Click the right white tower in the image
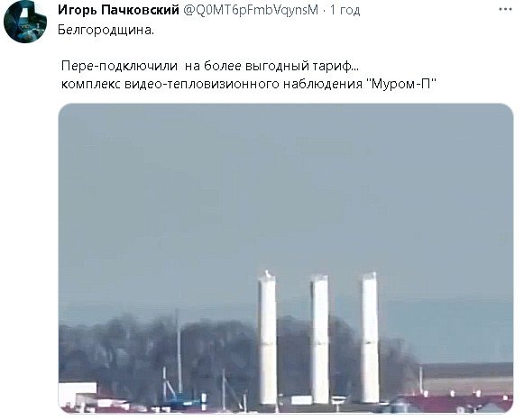This screenshot has height=420, width=524. [370, 336]
